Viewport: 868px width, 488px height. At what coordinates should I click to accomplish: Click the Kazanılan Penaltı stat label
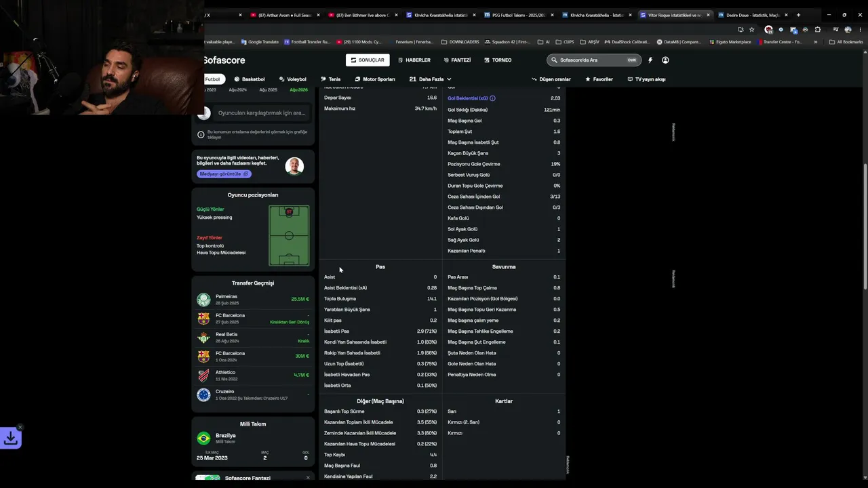(467, 251)
